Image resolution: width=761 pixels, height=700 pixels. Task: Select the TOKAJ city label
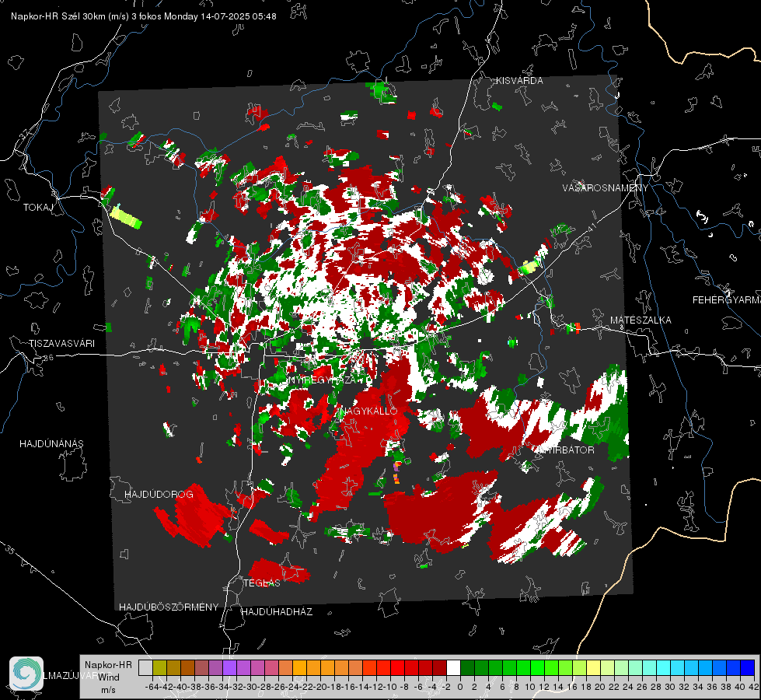(38, 208)
